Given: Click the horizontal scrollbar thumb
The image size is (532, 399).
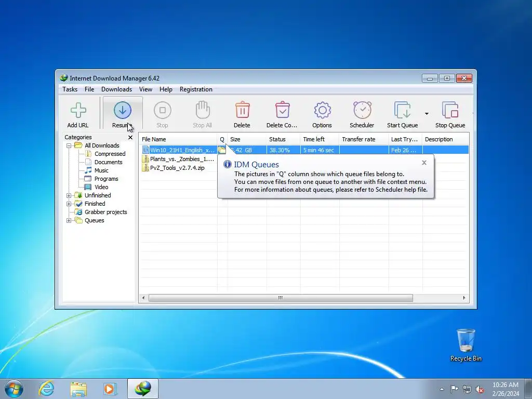Looking at the screenshot, I should pos(281,298).
